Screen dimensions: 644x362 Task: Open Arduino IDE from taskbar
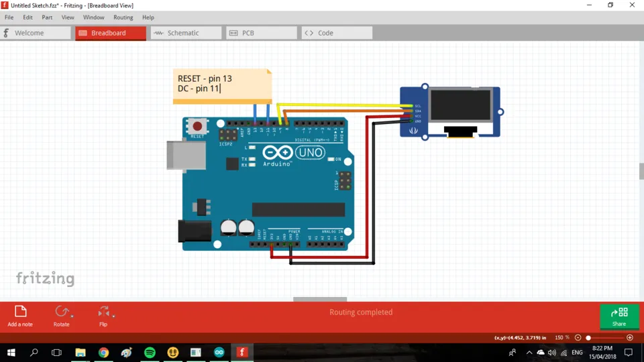pyautogui.click(x=219, y=353)
